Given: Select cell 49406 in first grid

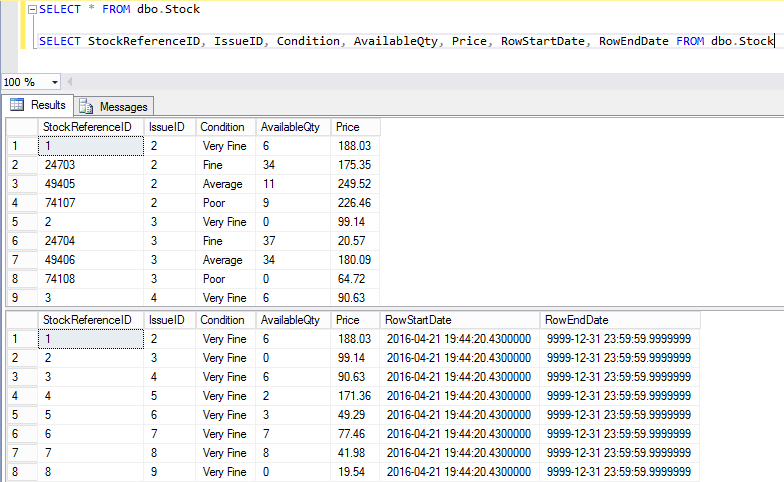Looking at the screenshot, I should click(x=91, y=260).
